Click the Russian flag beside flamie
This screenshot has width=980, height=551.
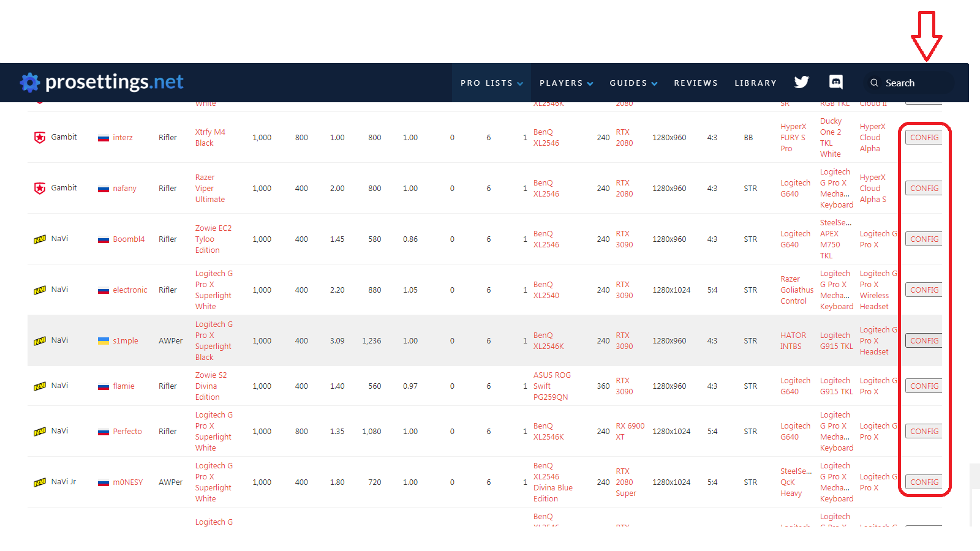(104, 386)
